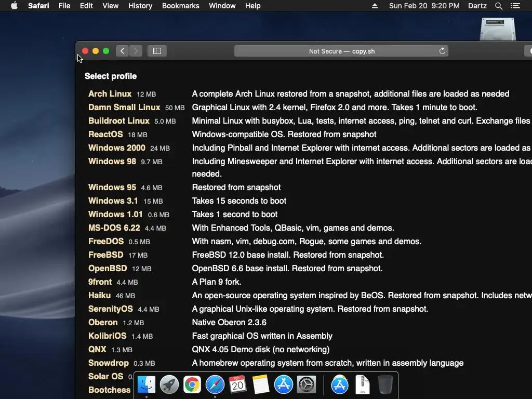The height and width of the screenshot is (399, 532).
Task: Click Safari's forward navigation arrow
Action: click(x=136, y=51)
